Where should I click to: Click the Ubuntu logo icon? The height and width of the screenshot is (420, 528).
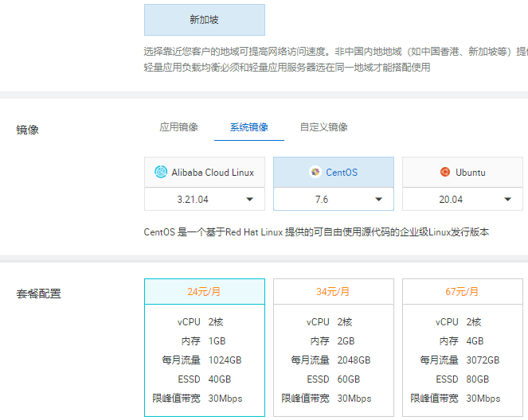pos(445,172)
